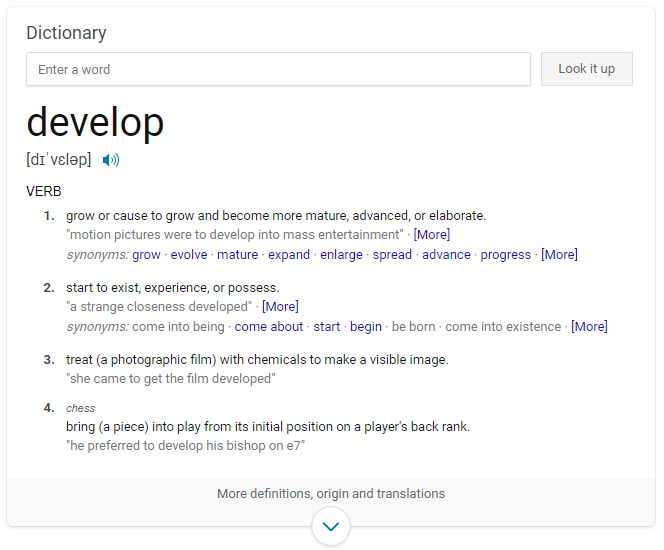The image size is (664, 550).
Task: Select example she came to get the film developed
Action: (171, 379)
